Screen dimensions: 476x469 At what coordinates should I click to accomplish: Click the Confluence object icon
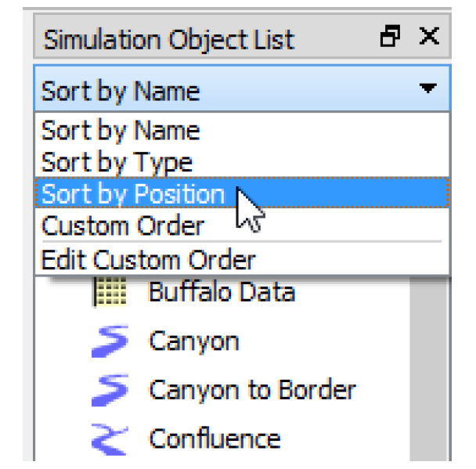(110, 439)
